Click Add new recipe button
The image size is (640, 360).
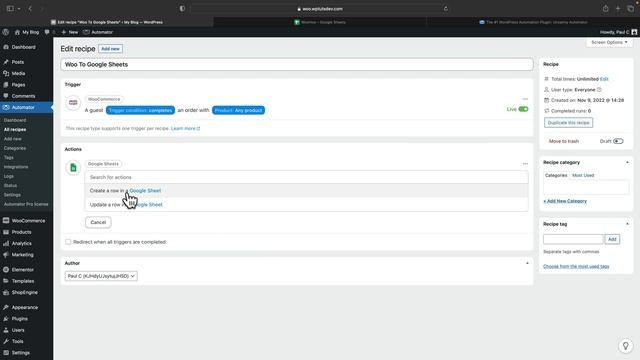110,49
